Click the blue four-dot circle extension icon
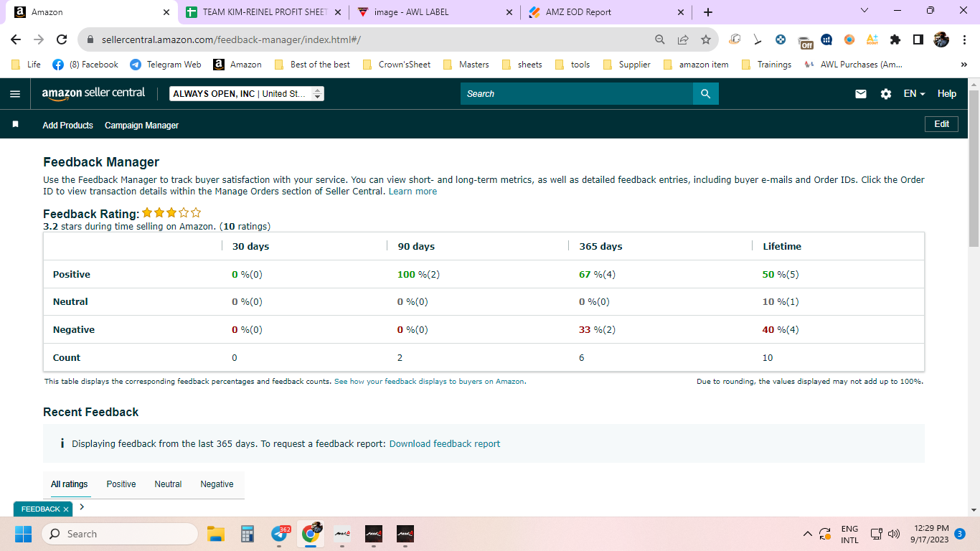The width and height of the screenshot is (980, 551). click(781, 40)
